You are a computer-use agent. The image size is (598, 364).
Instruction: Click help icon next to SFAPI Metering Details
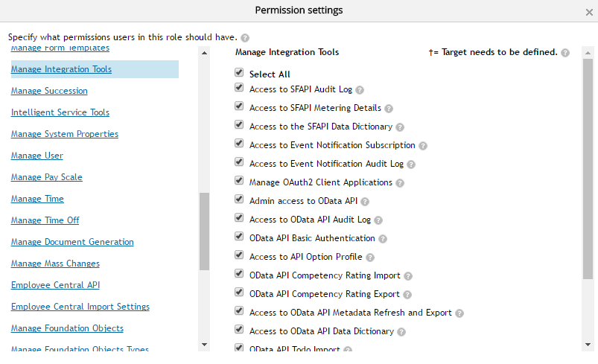[388, 109]
